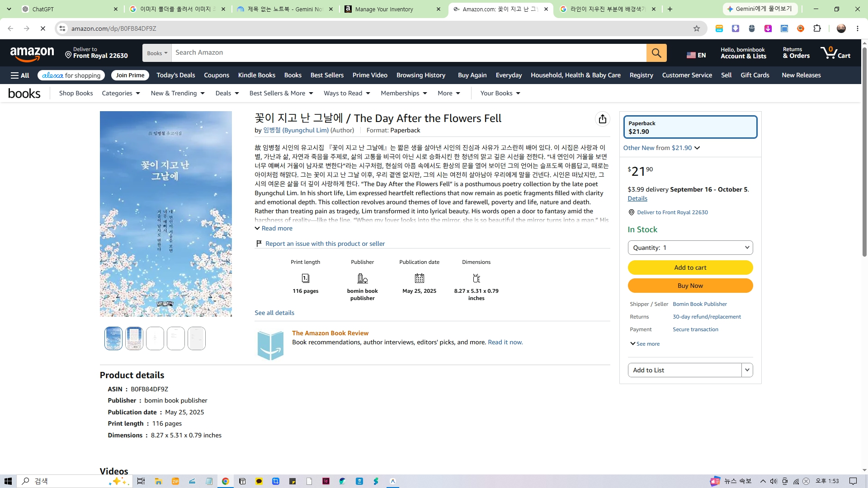868x488 pixels.
Task: Open the notification center icon
Action: point(853,481)
